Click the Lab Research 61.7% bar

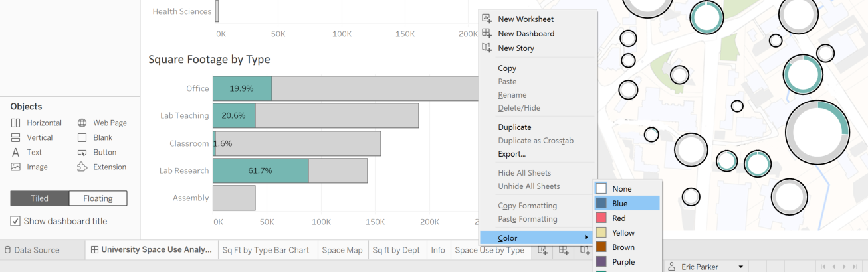coord(261,170)
